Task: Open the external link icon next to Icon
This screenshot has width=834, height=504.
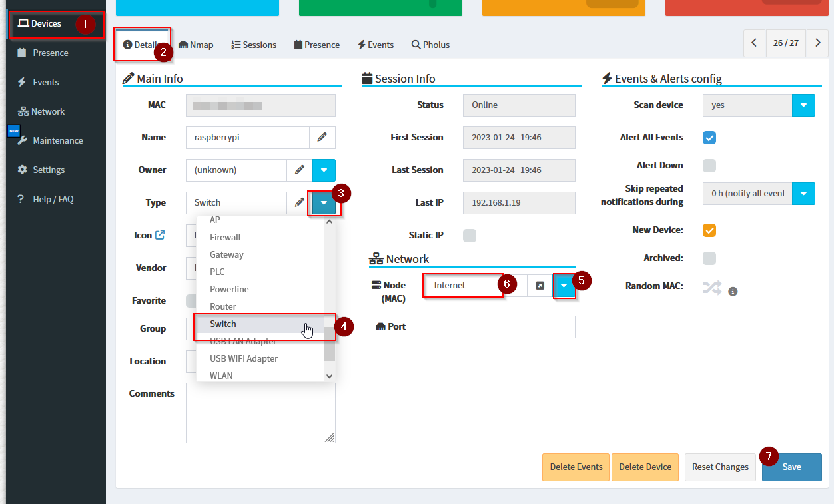Action: click(160, 235)
